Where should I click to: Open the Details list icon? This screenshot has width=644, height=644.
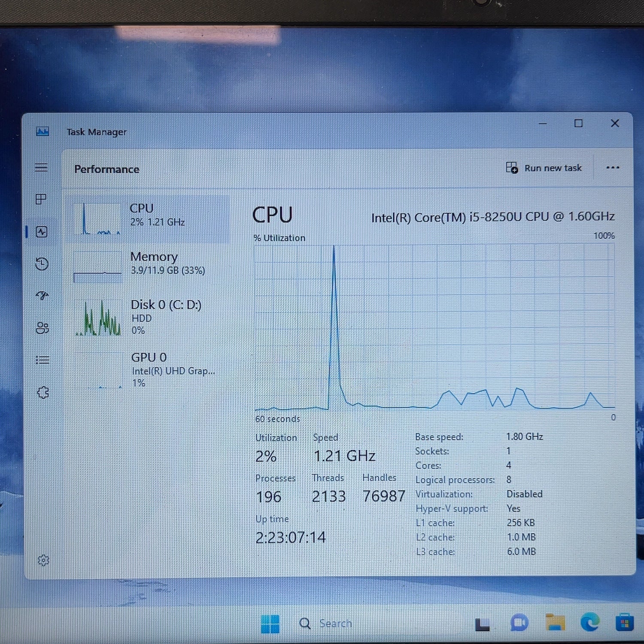(x=43, y=360)
